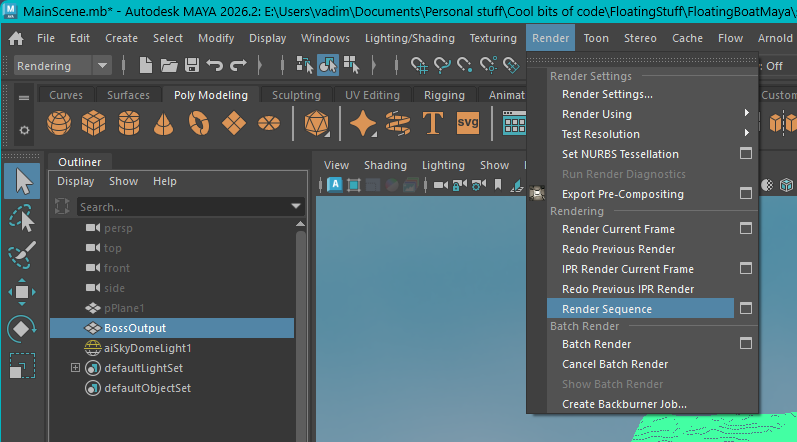Open the shelf settings gear menu

(x=24, y=131)
